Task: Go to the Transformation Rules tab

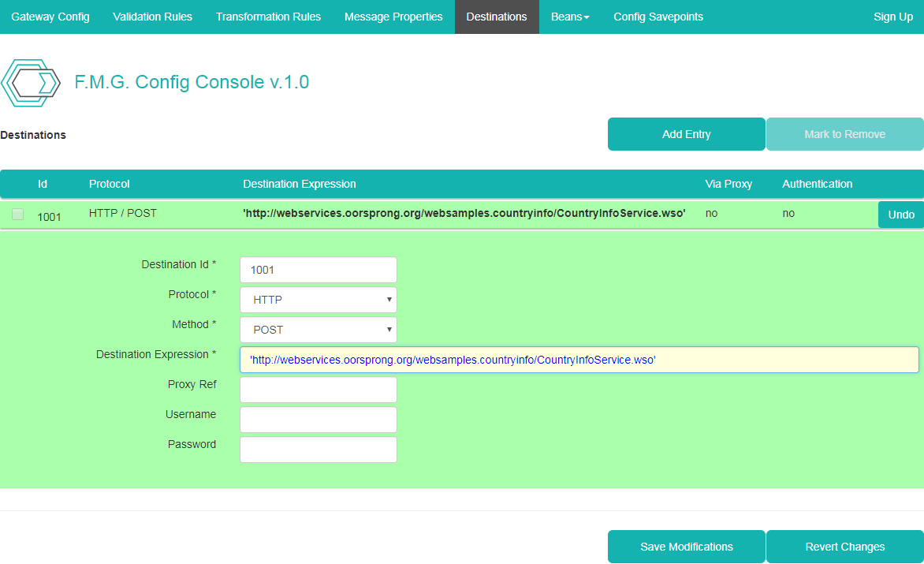Action: pyautogui.click(x=268, y=17)
